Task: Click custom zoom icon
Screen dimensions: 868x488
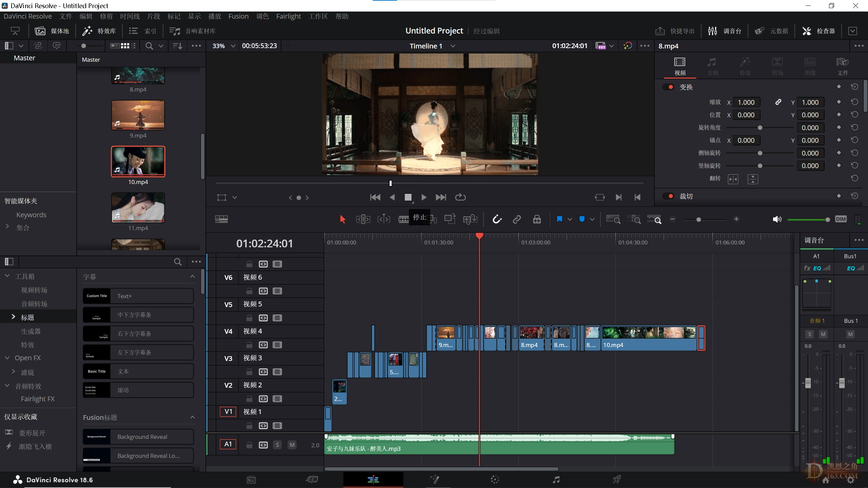Action: pos(654,219)
